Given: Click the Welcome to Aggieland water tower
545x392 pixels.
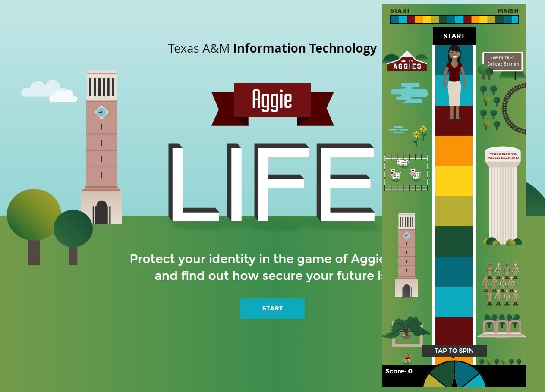Looking at the screenshot, I should coord(503,196).
